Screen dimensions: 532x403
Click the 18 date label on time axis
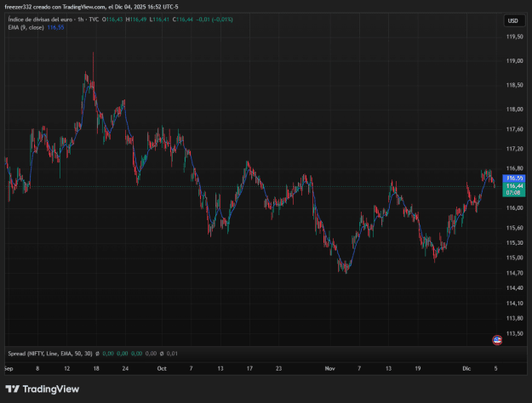96,368
